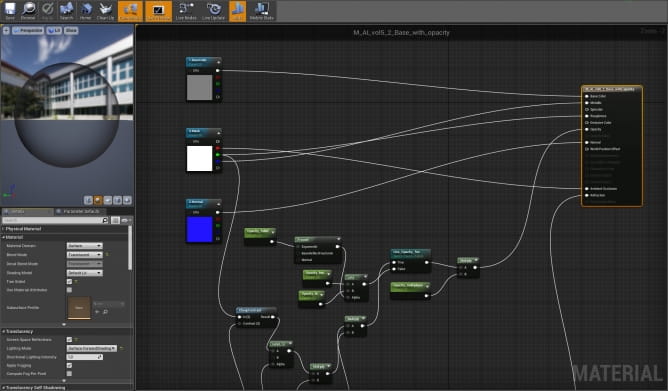
Task: Select the highlighted orange preview primitive shape icon
Action: (98, 200)
